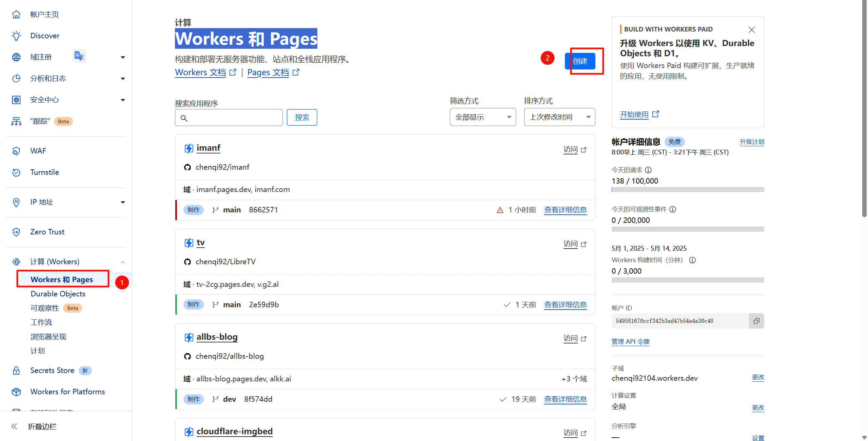Click 查看详细信息 for tv deployment
Screen dimensions: 868x441
[x=565, y=304]
